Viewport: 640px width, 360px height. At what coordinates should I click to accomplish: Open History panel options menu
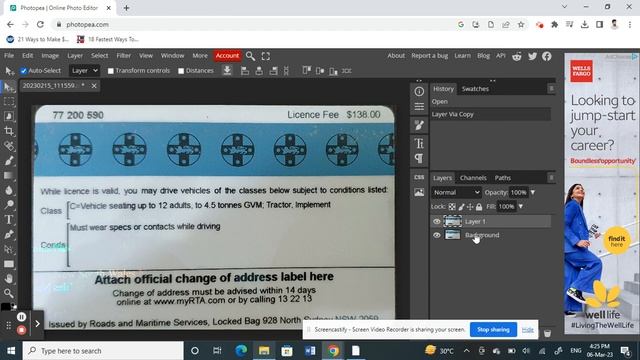[x=551, y=89]
